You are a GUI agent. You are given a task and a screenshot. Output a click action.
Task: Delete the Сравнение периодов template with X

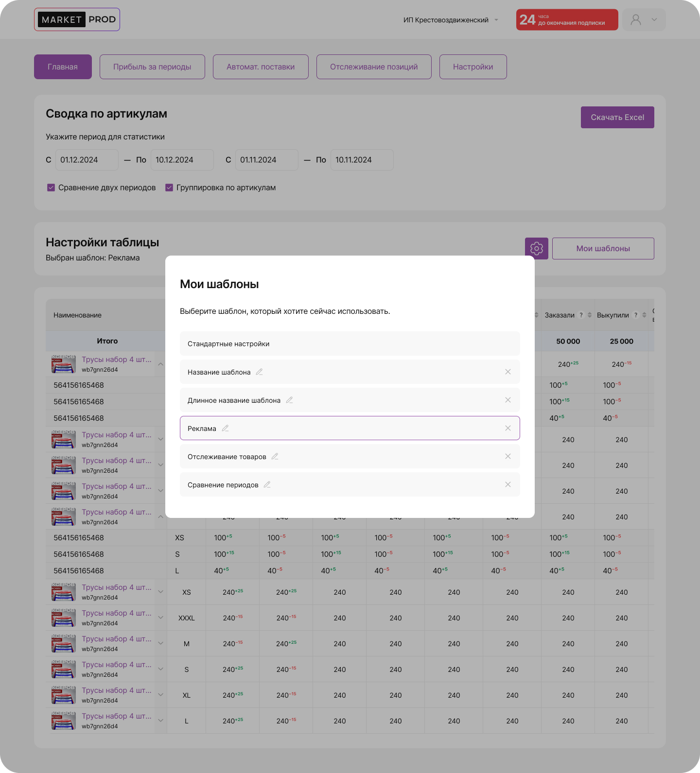(507, 484)
